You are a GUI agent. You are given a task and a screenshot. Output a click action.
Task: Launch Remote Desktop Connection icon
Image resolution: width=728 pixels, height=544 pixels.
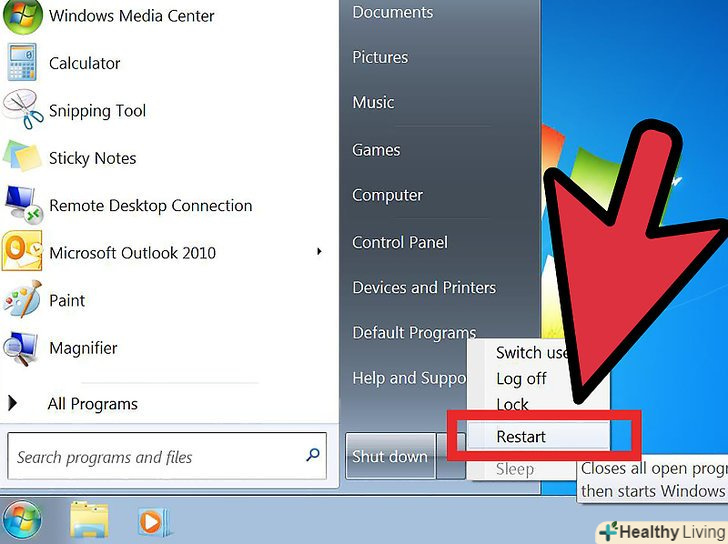pyautogui.click(x=23, y=205)
